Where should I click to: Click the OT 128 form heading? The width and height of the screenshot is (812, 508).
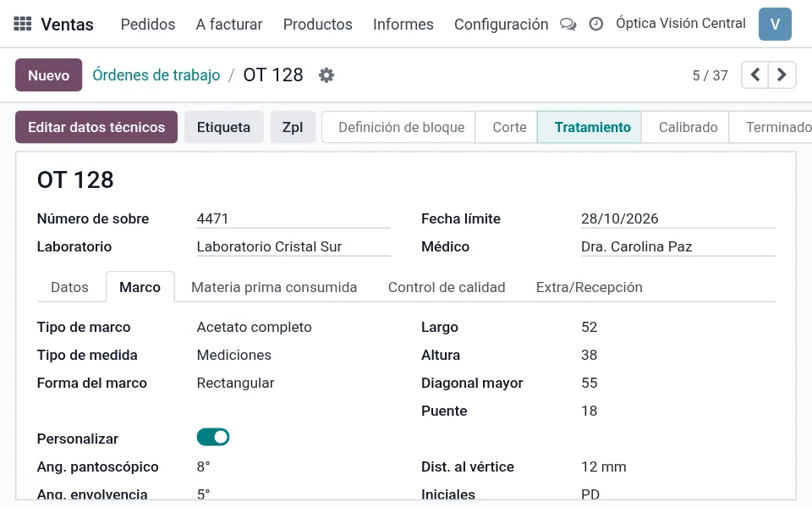coord(75,179)
